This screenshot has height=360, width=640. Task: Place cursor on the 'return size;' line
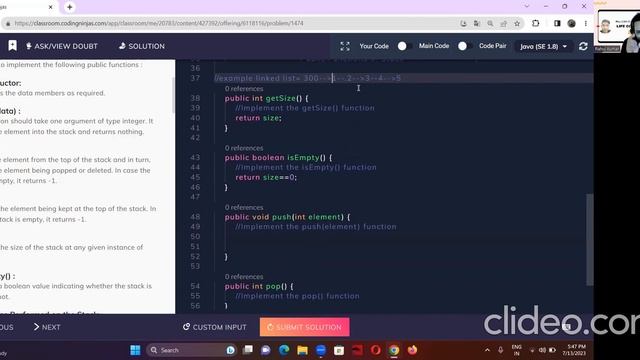258,118
